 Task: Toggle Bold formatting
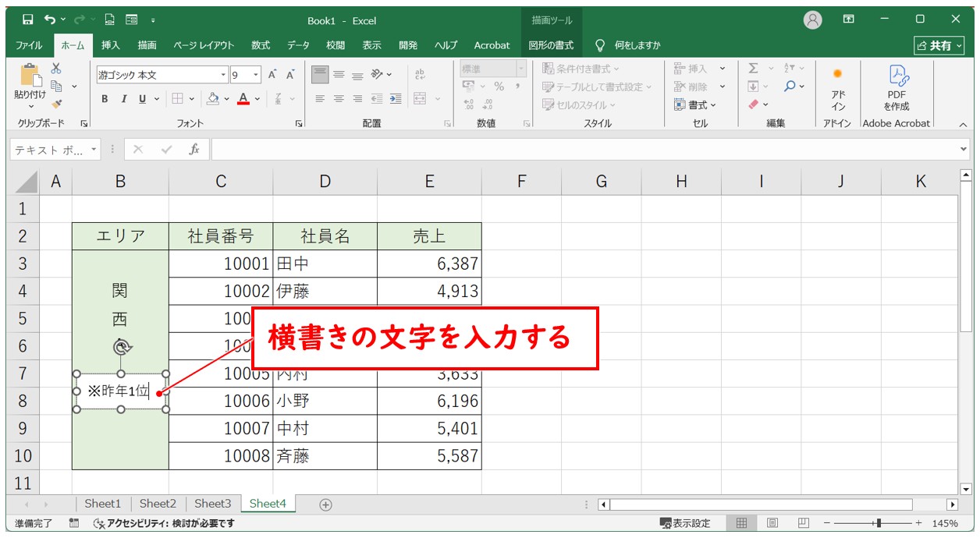105,99
